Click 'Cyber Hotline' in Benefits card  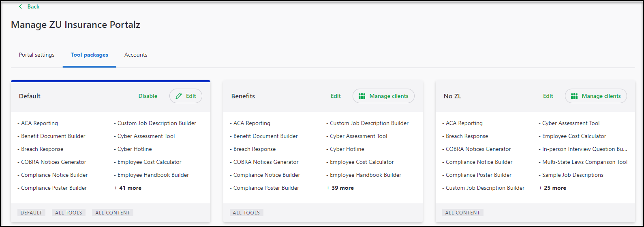click(347, 149)
